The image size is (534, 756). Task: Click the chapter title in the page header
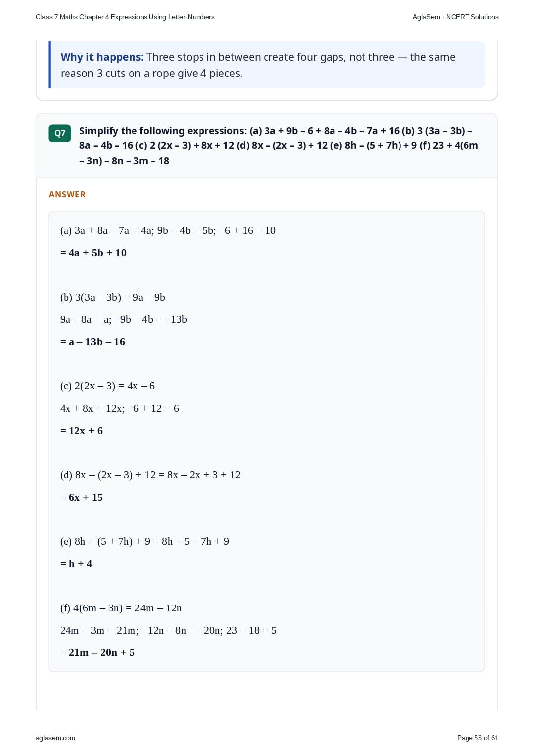[125, 17]
